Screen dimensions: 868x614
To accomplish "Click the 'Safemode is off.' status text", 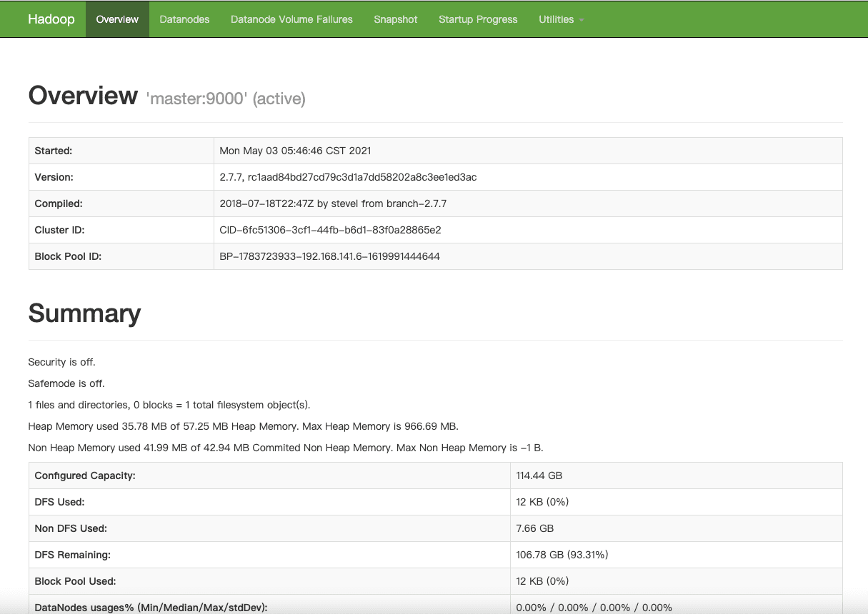I will pyautogui.click(x=66, y=383).
